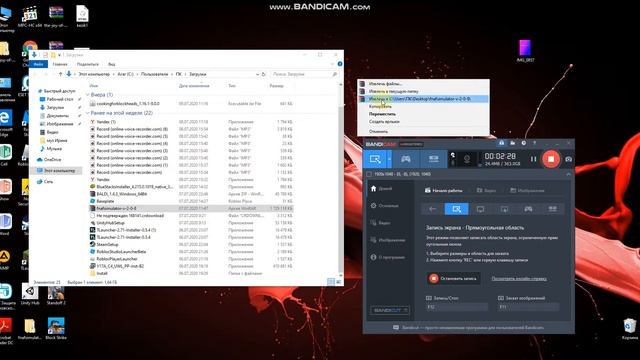Choose extract to Desktop fnafsimulator folder entry
The height and width of the screenshot is (360, 640).
423,99
